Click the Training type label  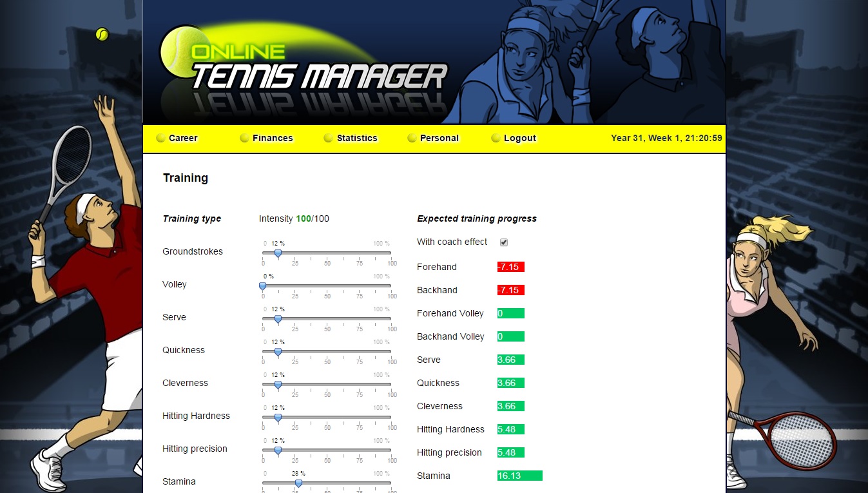point(192,218)
